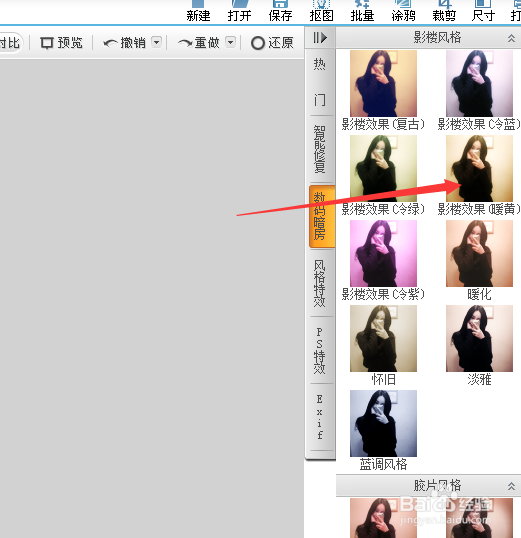Open the 风格特效 tab
The height and width of the screenshot is (538, 521).
point(320,283)
